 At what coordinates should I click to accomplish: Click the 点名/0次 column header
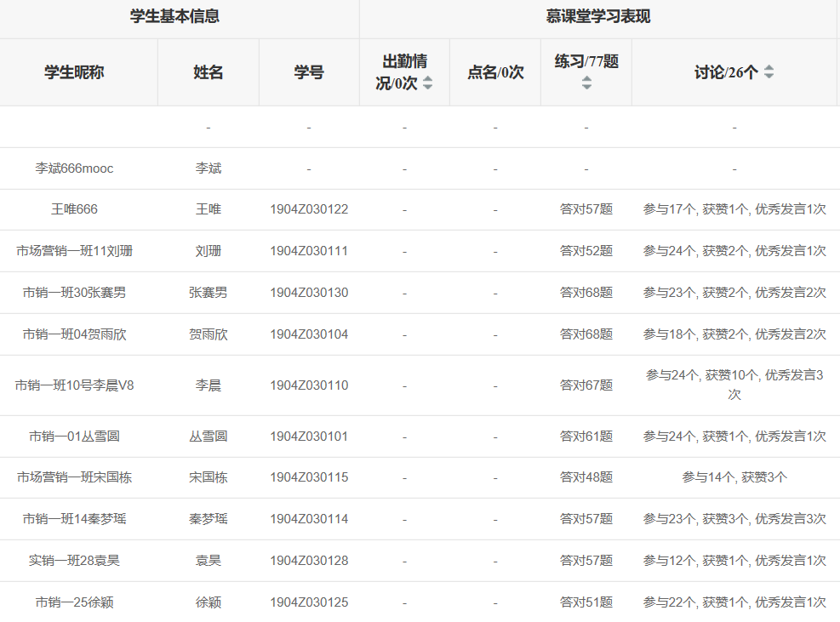coord(494,72)
